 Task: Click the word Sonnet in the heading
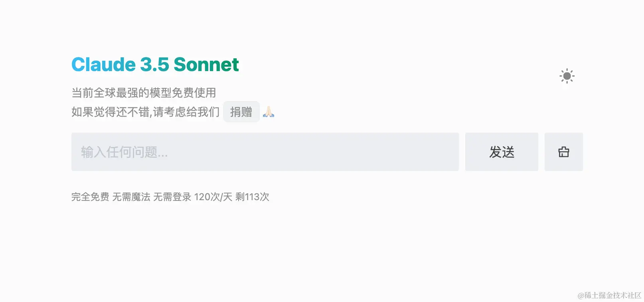[x=206, y=65]
